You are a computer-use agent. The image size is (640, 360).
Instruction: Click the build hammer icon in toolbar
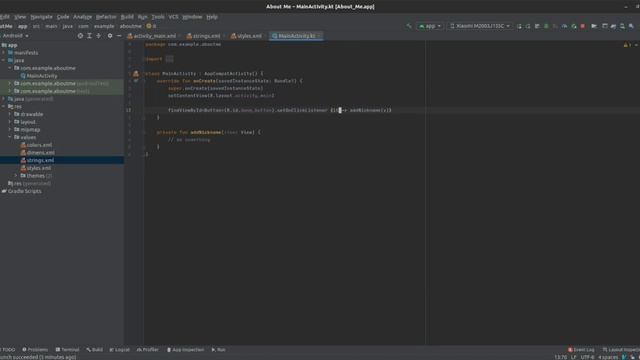pyautogui.click(x=409, y=26)
